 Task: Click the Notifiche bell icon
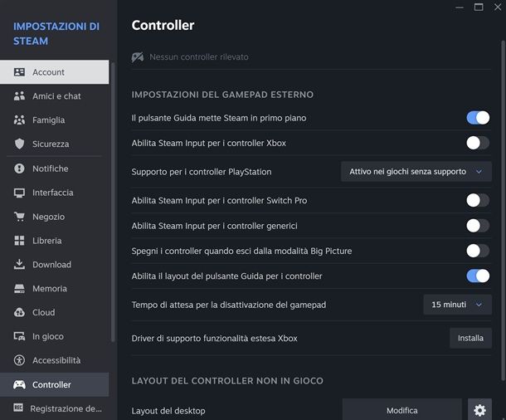click(19, 168)
